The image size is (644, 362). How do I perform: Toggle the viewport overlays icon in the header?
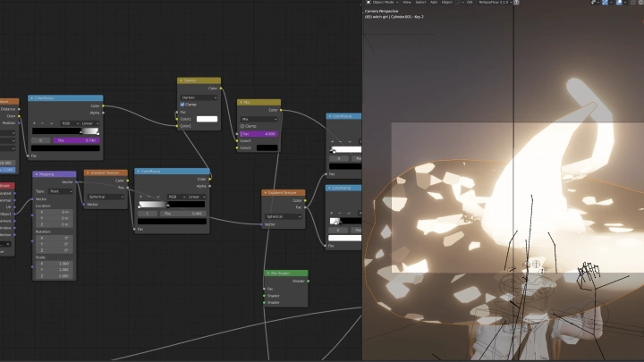[x=619, y=3]
